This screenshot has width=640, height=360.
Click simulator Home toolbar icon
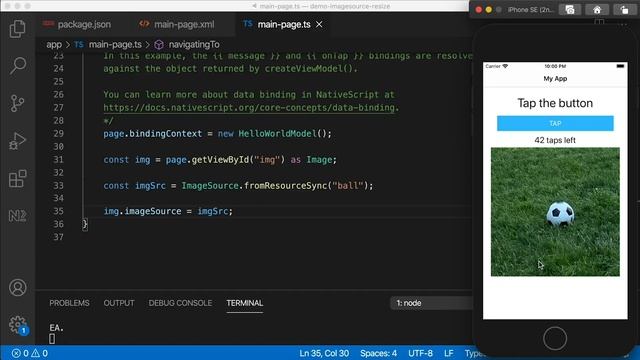coord(597,10)
